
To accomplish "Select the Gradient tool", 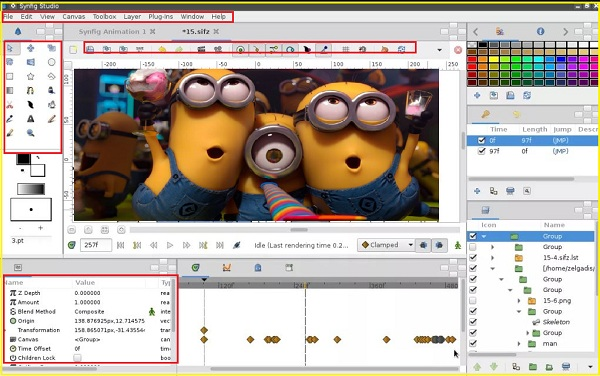I will tap(10, 91).
